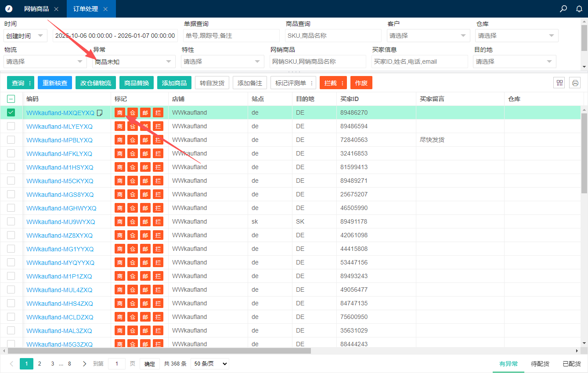This screenshot has height=373, width=588.
Task: Click the search magnifier icon in header
Action: click(x=563, y=9)
